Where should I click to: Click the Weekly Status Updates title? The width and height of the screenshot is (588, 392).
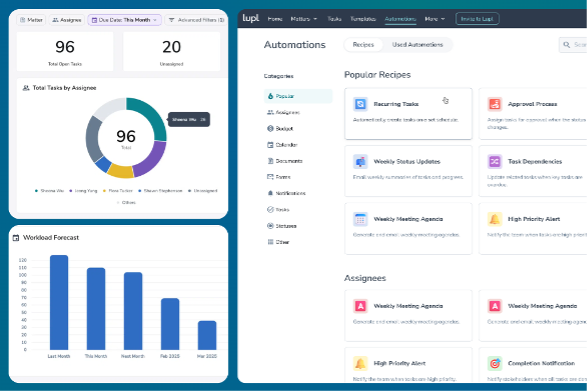(x=407, y=162)
